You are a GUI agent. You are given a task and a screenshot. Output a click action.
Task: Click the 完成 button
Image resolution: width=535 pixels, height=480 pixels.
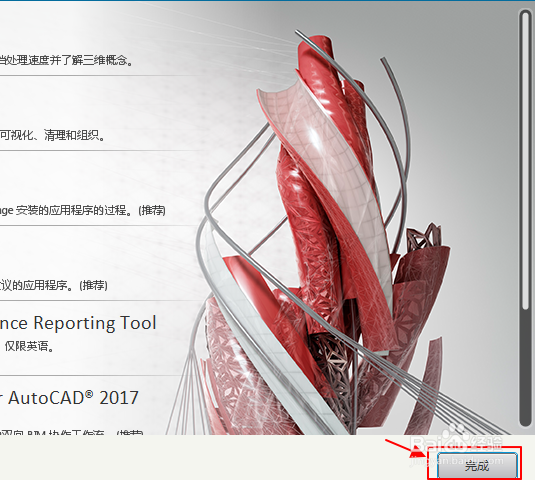pyautogui.click(x=477, y=466)
